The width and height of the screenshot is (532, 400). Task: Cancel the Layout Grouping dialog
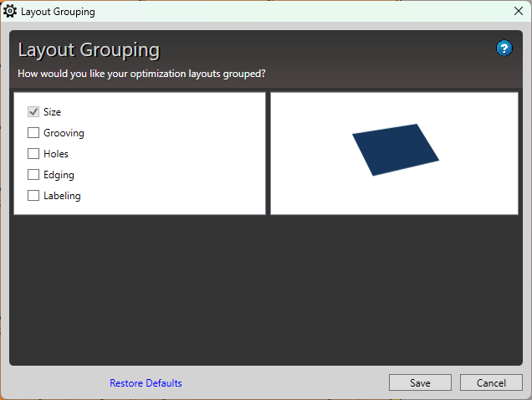(x=491, y=382)
